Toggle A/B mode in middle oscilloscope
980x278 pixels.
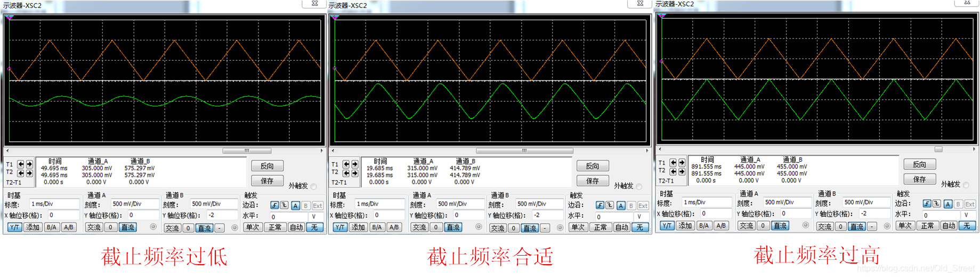(x=394, y=227)
